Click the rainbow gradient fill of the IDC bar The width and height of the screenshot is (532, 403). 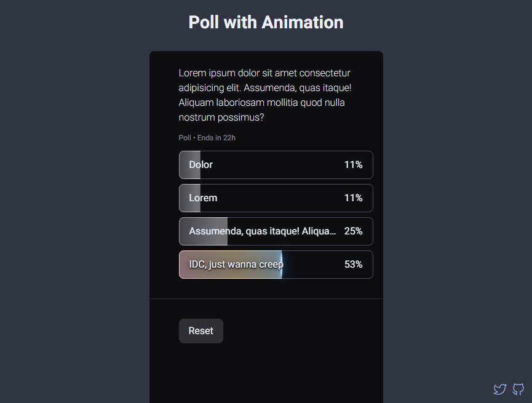pos(231,265)
